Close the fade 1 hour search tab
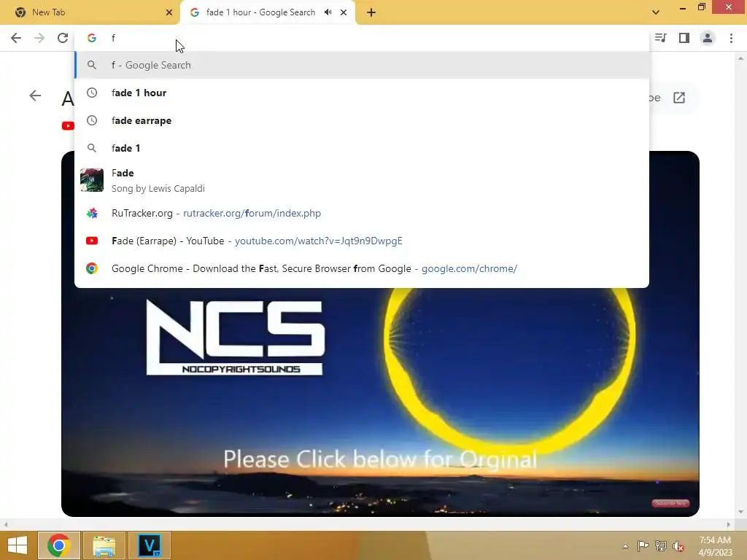The width and height of the screenshot is (747, 560). (x=344, y=12)
